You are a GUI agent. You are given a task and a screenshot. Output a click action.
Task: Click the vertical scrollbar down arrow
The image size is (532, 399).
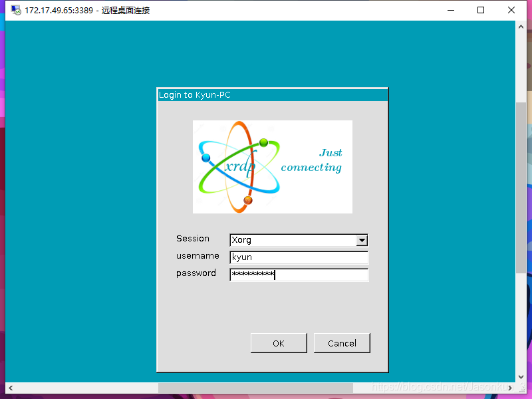(521, 377)
